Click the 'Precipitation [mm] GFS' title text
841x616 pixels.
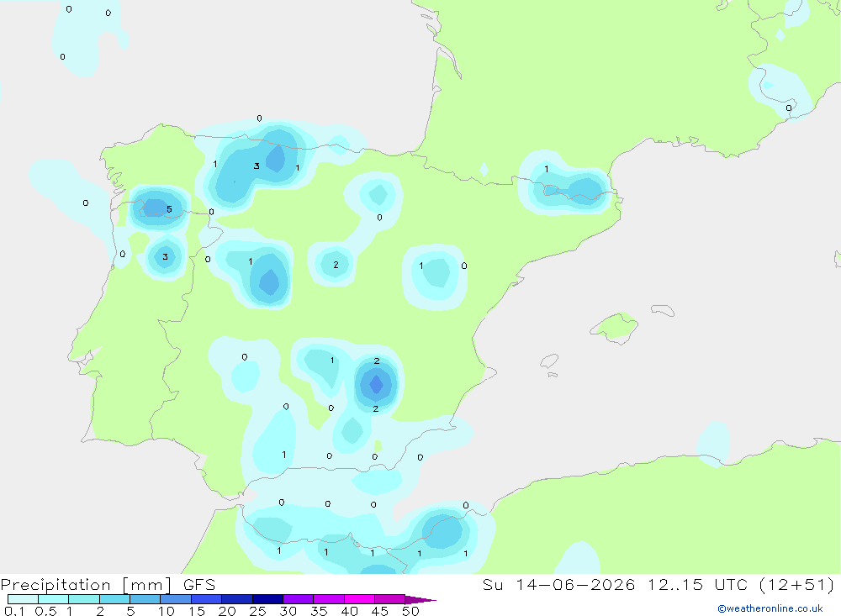pos(108,584)
